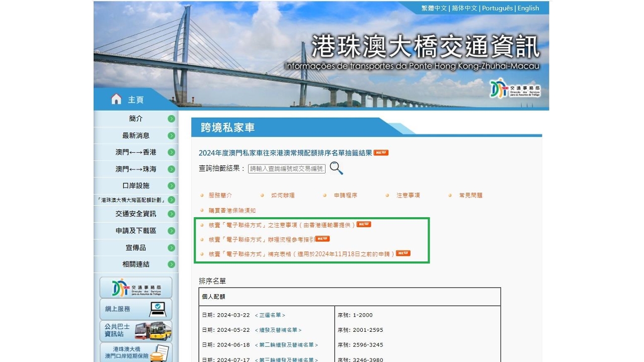Image resolution: width=644 pixels, height=362 pixels.
Task: Open the 口岸設施 sidebar menu item
Action: coord(136,186)
